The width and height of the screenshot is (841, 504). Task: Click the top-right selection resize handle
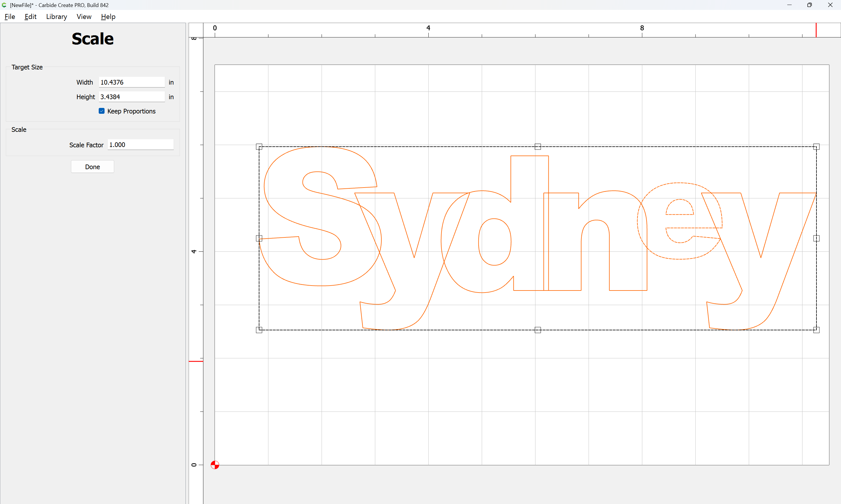816,147
